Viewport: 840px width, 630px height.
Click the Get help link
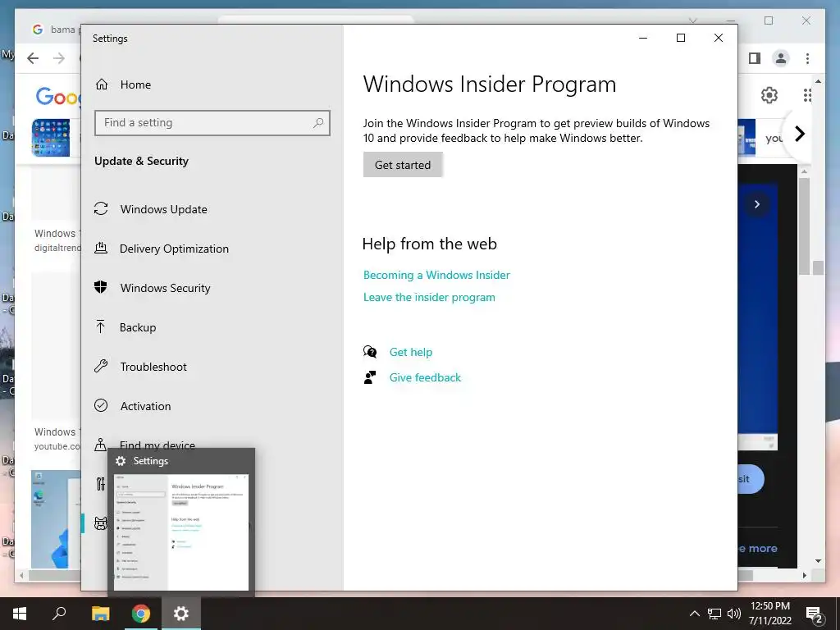coord(411,352)
